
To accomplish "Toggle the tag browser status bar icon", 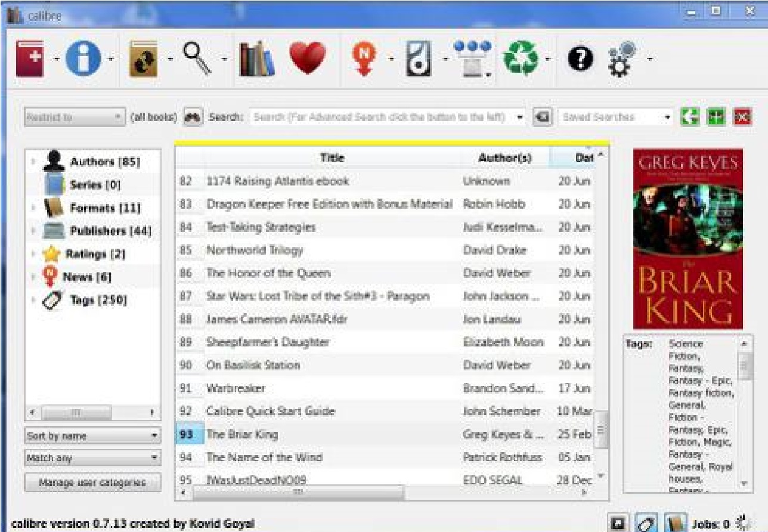I will [x=645, y=523].
